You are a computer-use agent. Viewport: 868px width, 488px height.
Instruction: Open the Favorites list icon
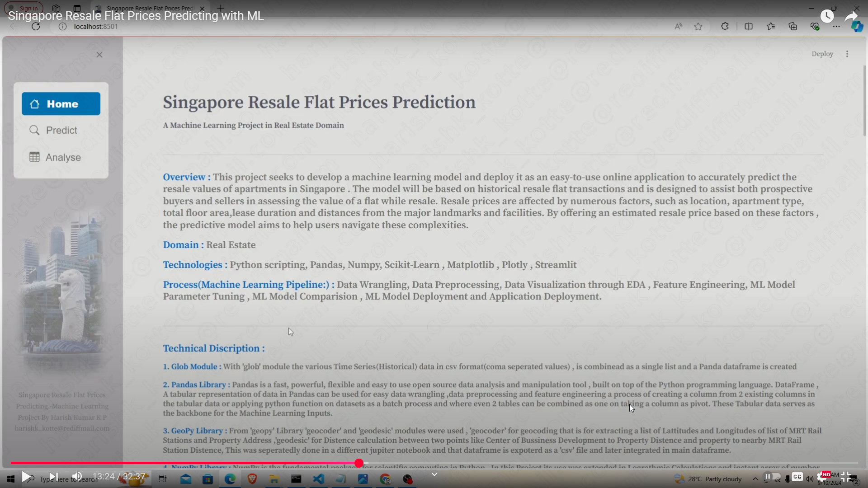pos(771,26)
